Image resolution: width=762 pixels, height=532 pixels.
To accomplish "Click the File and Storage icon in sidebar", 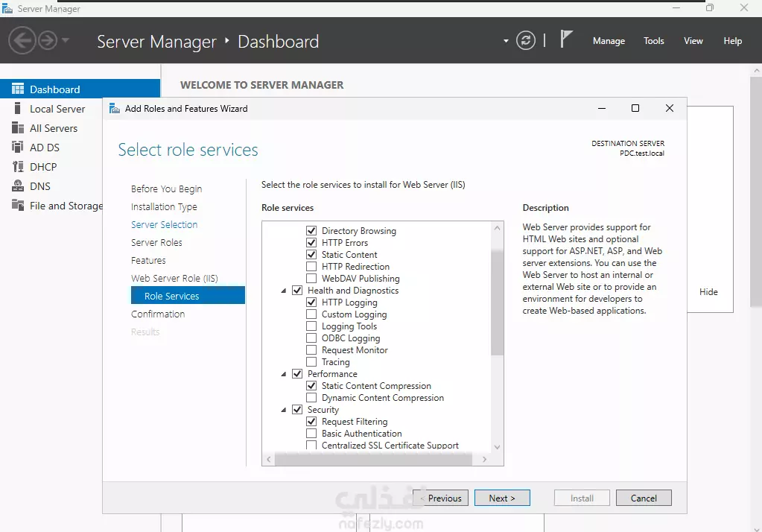I will click(18, 205).
